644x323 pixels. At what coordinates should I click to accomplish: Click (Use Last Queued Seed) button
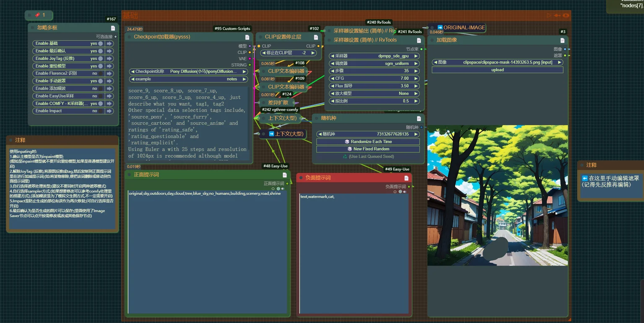click(368, 156)
